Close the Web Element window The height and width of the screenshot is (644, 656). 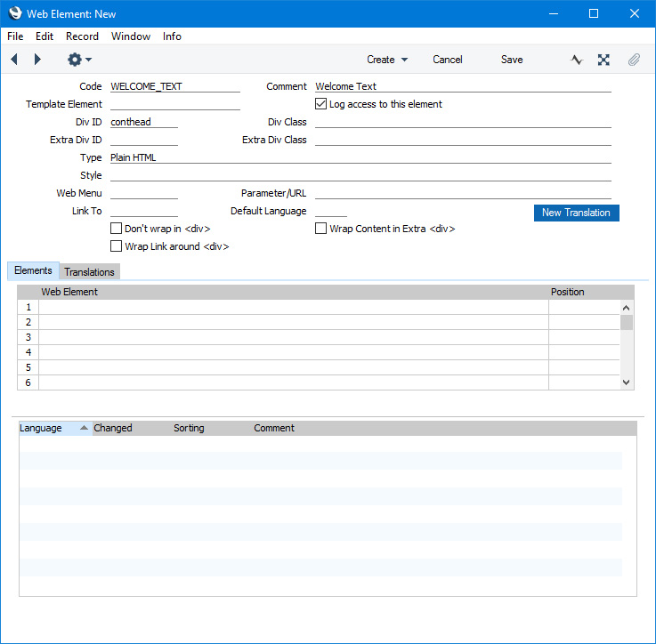635,13
